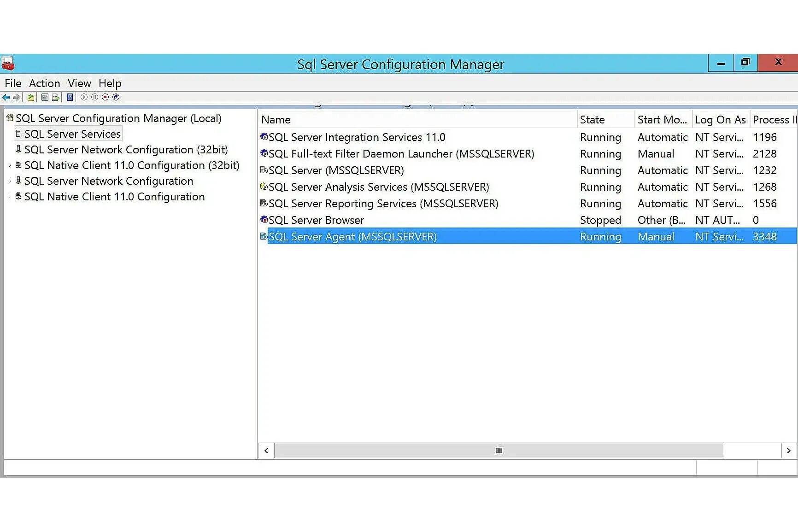Click the Forward arrow toolbar icon
The image size is (798, 532).
tap(17, 97)
